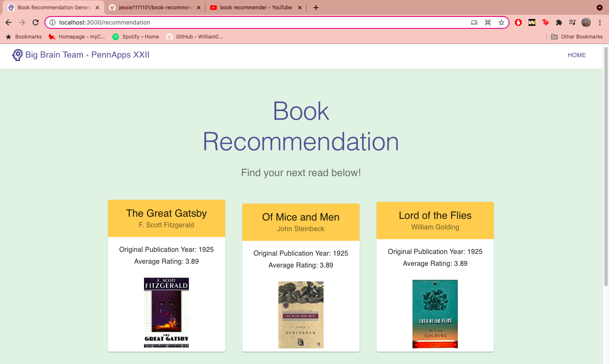
Task: Open the media control playlist icon
Action: point(572,22)
